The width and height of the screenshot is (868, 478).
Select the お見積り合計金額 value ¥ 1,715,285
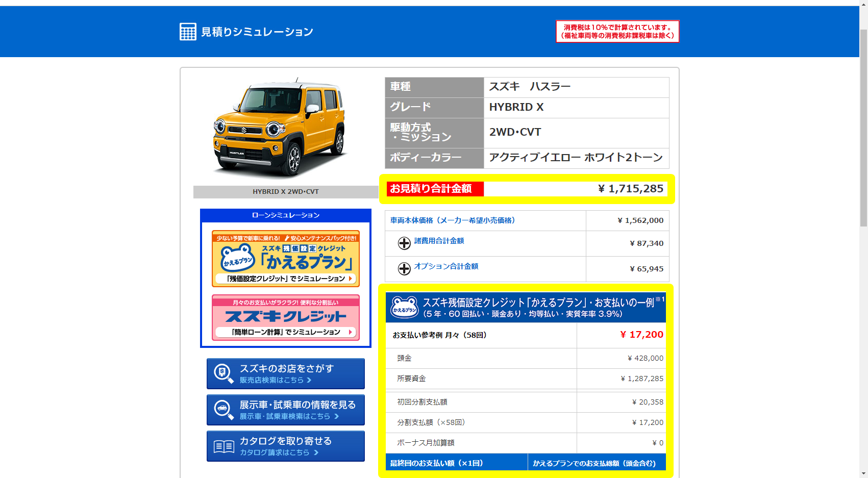coord(630,189)
